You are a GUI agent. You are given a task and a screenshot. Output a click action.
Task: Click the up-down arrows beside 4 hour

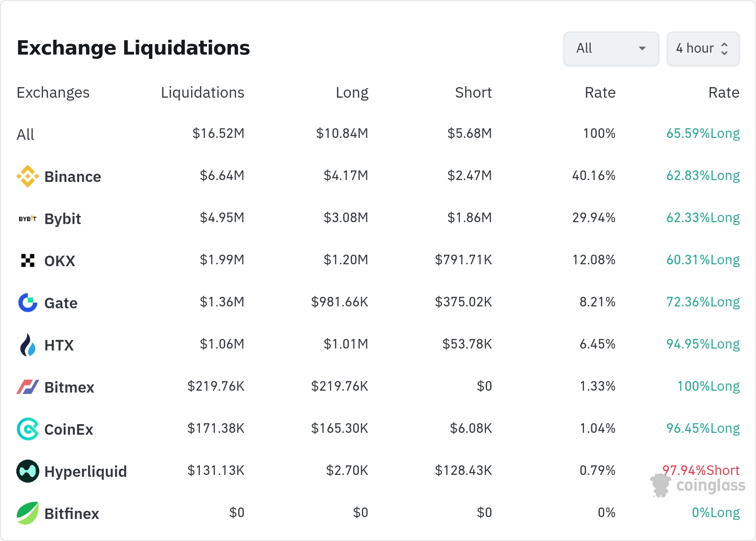pos(724,48)
